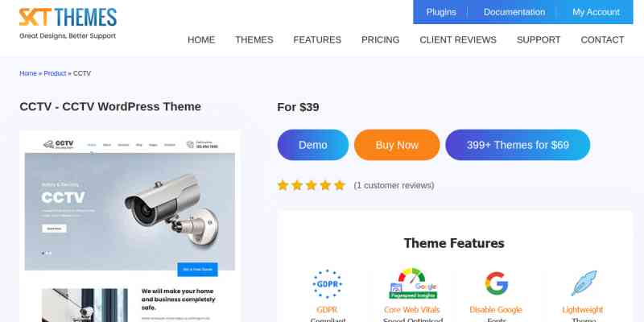Open the Features menu item
This screenshot has height=322, width=644.
pos(317,39)
